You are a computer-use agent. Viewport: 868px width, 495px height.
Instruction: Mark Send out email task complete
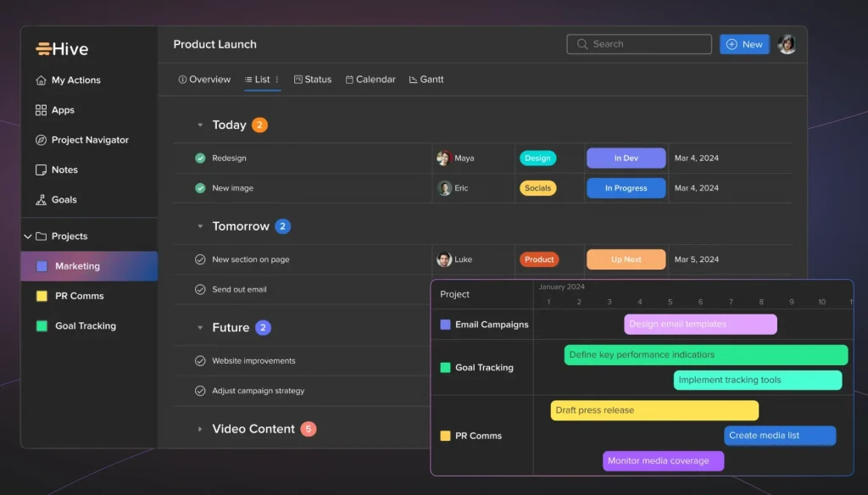coord(200,289)
